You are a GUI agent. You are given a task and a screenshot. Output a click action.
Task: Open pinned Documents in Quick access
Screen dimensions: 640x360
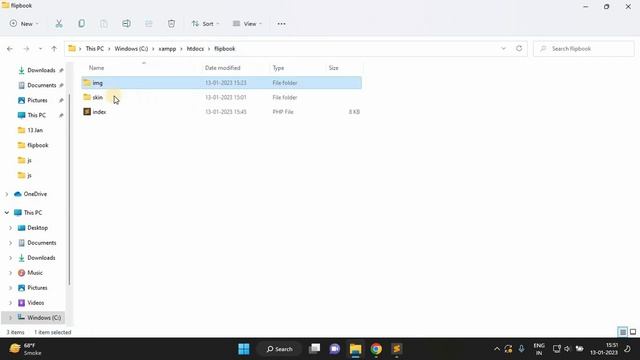coord(41,85)
